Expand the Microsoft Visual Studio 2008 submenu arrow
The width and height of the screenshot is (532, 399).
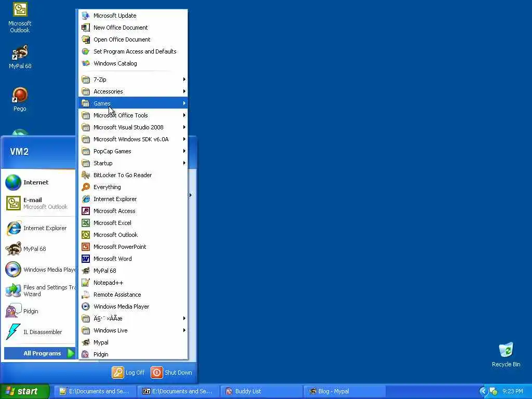[x=184, y=127]
